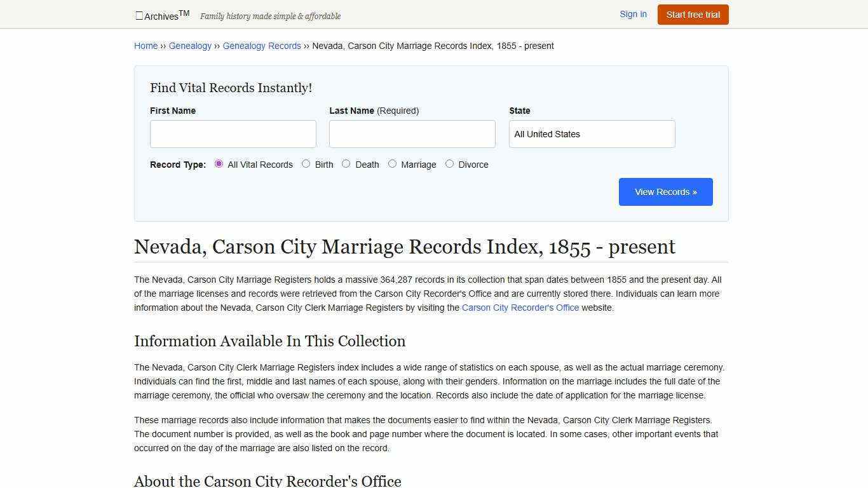Click the current page breadcrumb title
Image resolution: width=868 pixels, height=488 pixels.
(433, 45)
